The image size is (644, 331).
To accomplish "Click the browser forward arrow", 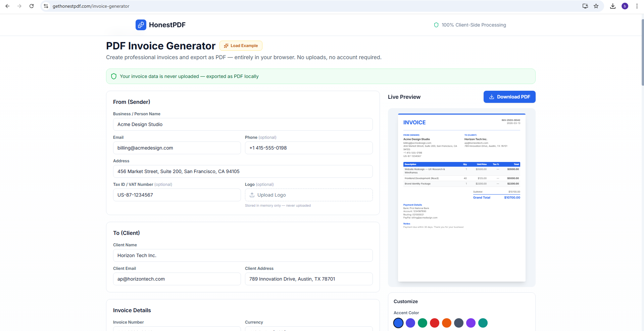I will pyautogui.click(x=19, y=6).
